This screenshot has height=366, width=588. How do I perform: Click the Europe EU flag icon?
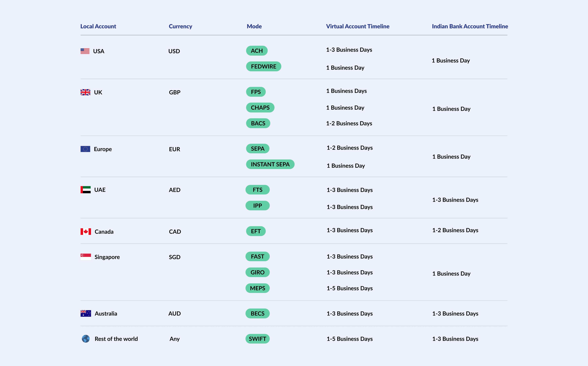coord(85,149)
